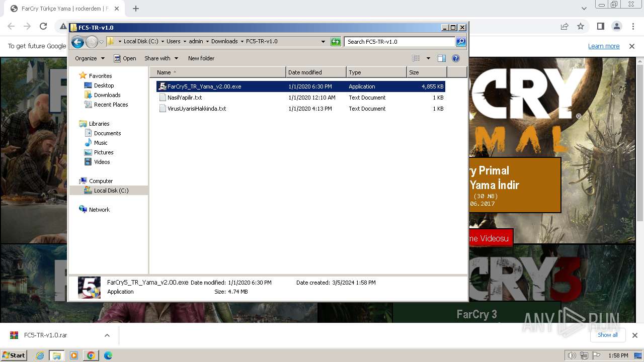
Task: Go back in Chrome
Action: [x=11, y=26]
